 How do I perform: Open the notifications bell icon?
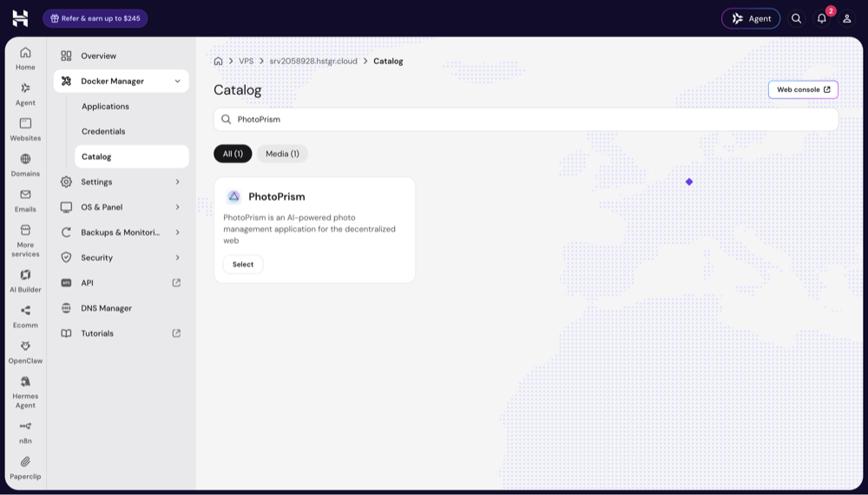821,18
